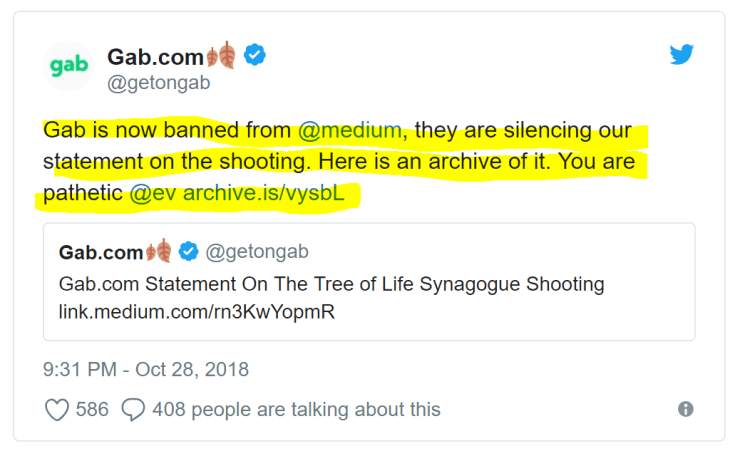The image size is (735, 451).
Task: Follow the archive.is/vysbL link
Action: tap(264, 194)
